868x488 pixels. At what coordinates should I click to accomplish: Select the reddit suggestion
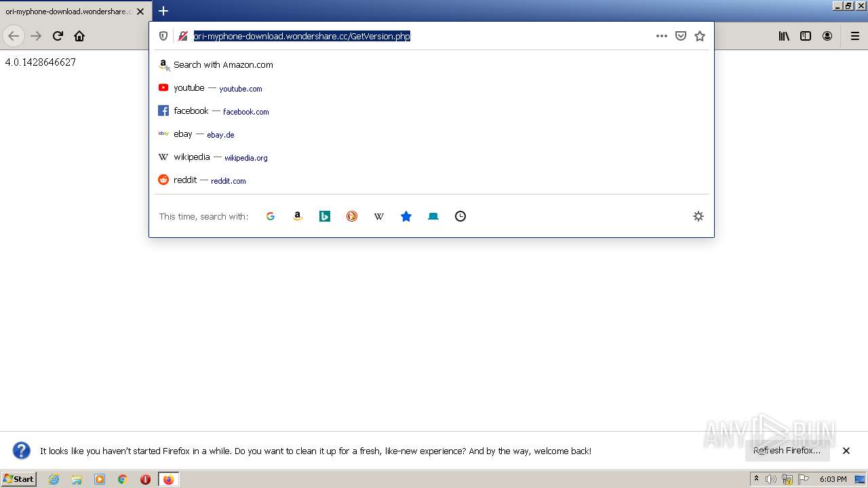431,180
